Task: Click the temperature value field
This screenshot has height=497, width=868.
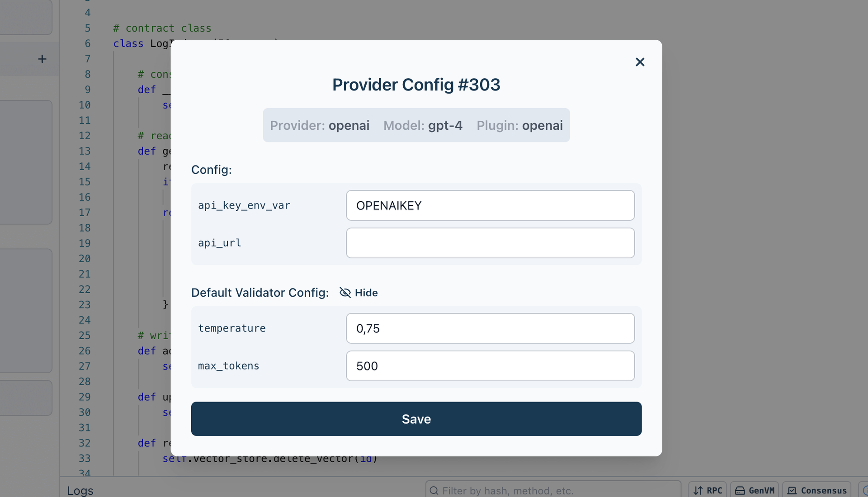Action: point(490,328)
